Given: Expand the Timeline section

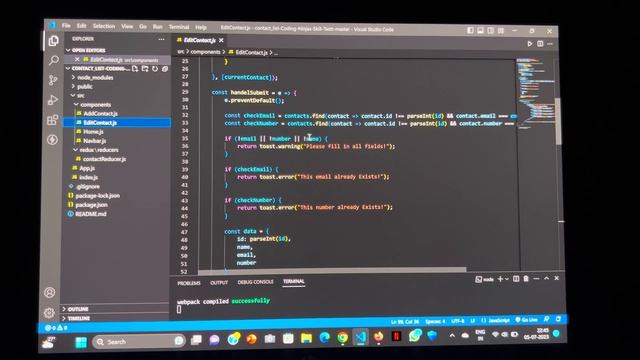Looking at the screenshot, I should [78, 318].
